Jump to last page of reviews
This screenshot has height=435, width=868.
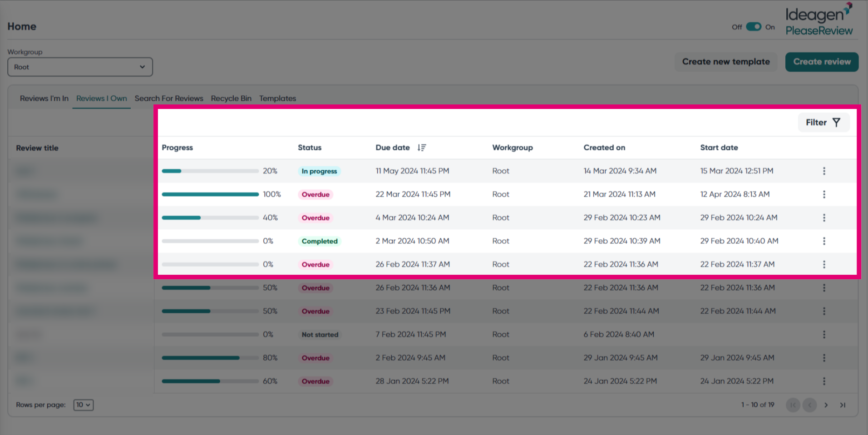click(843, 405)
